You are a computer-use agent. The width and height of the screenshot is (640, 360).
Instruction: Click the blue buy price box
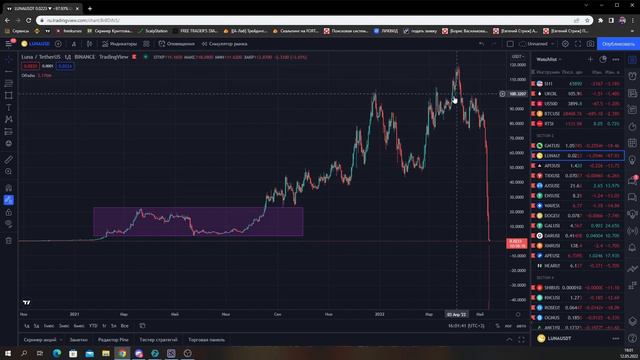click(64, 66)
